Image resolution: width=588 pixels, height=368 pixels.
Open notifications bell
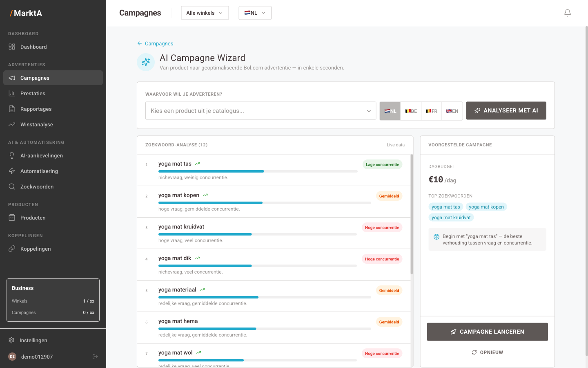[568, 13]
